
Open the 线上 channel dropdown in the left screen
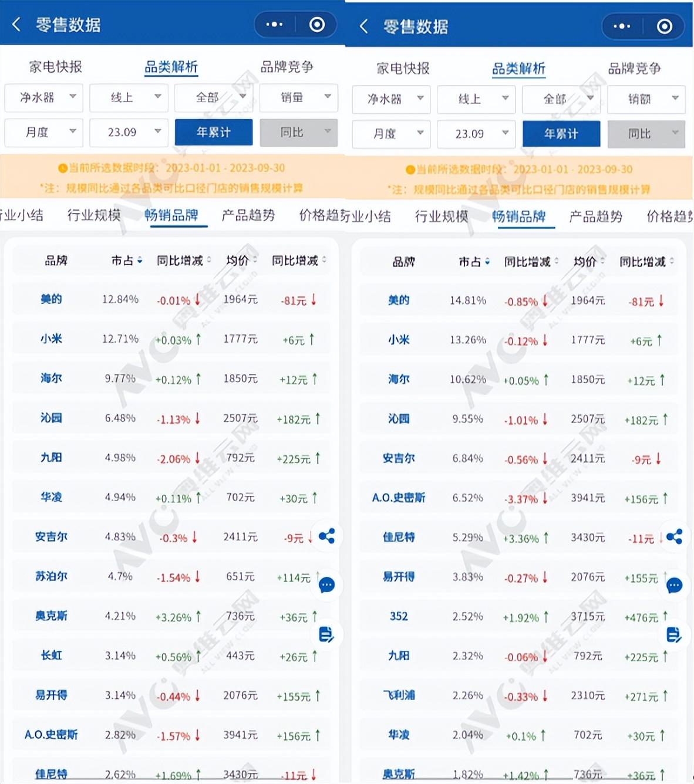point(129,97)
